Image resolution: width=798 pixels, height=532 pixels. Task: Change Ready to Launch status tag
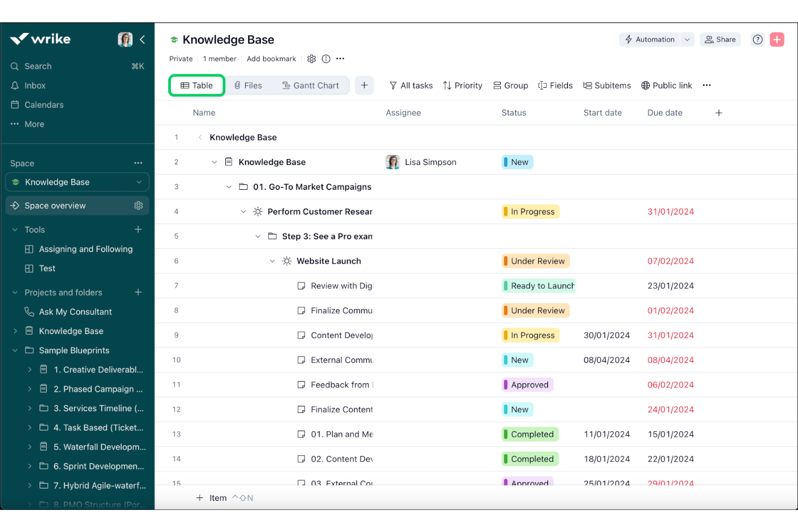pyautogui.click(x=539, y=286)
